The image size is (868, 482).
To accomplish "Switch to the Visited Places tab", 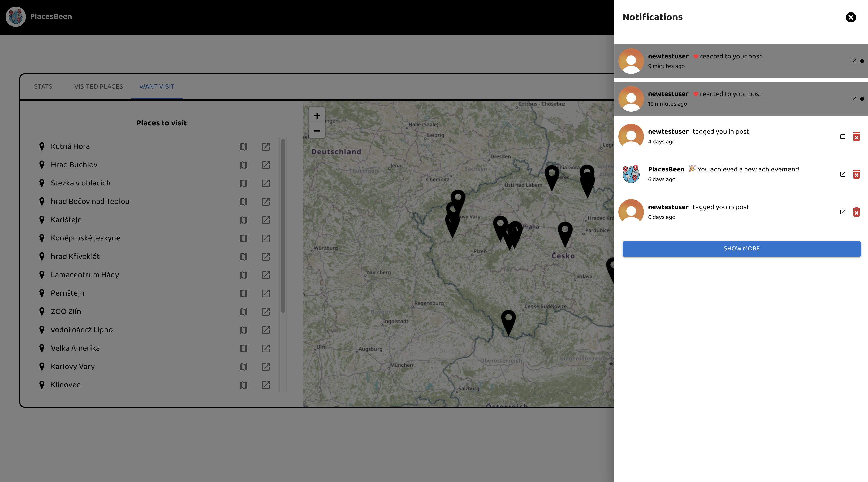I will coord(98,87).
